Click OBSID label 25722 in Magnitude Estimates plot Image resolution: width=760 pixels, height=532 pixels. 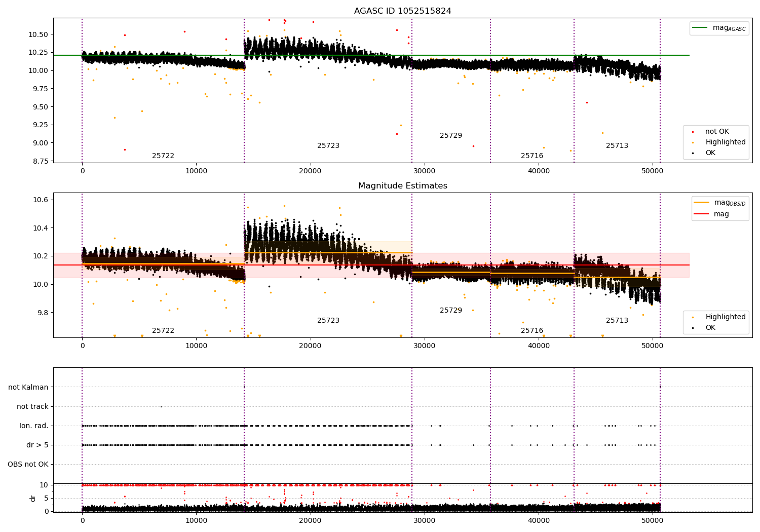coord(163,331)
